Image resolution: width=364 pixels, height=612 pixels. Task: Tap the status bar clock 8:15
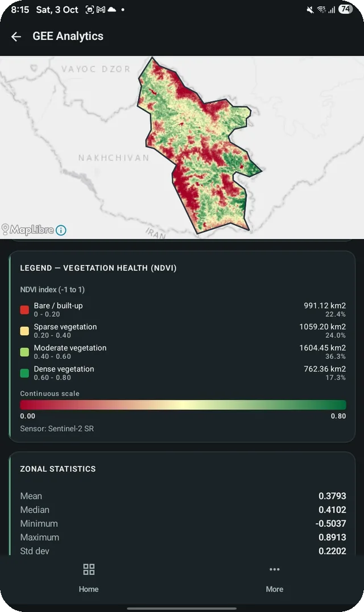coord(20,10)
